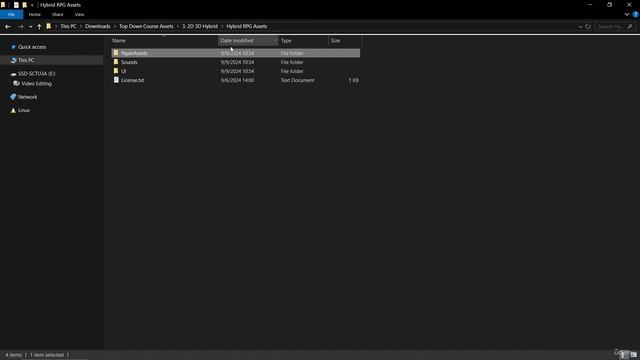
Task: Go back with the Back arrow
Action: click(x=8, y=27)
